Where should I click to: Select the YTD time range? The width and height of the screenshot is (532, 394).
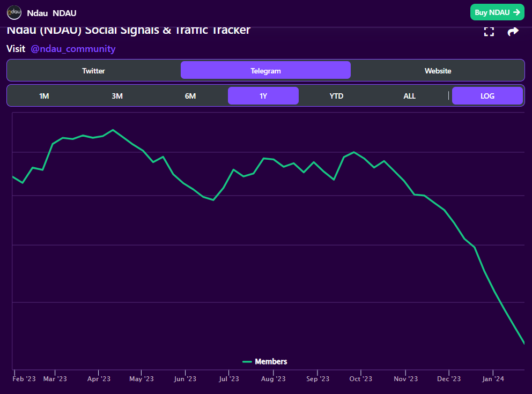click(x=336, y=96)
